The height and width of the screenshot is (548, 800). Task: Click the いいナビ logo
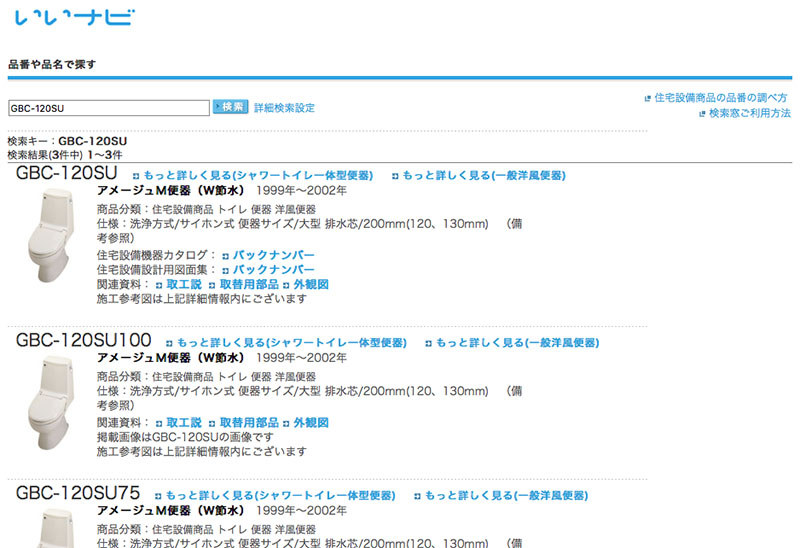(75, 17)
